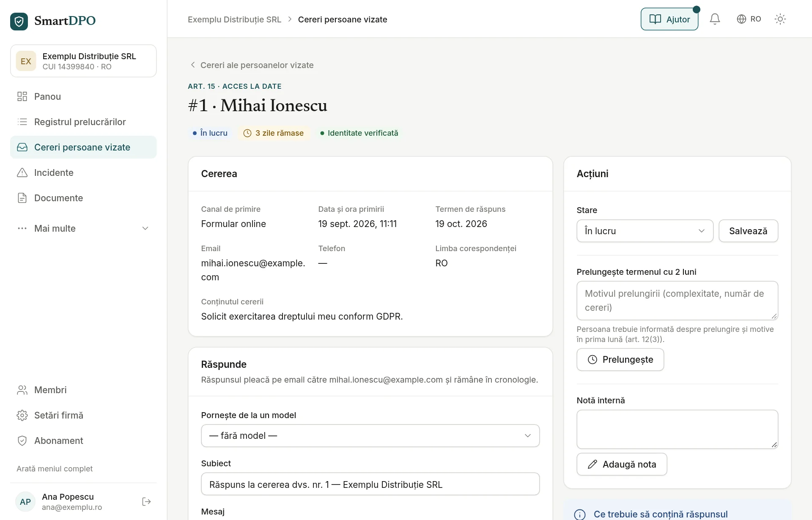Focus the Notă internă text area
812x520 pixels.
[677, 429]
